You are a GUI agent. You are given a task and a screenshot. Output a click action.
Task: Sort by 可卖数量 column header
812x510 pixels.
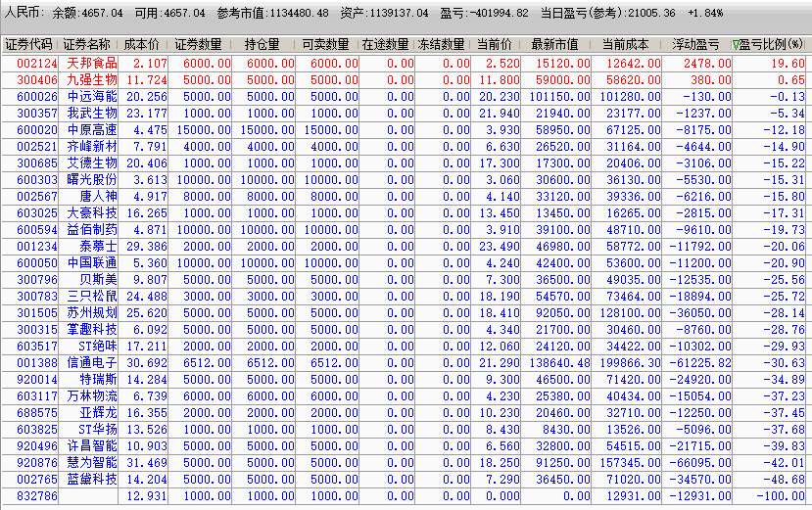coord(326,44)
